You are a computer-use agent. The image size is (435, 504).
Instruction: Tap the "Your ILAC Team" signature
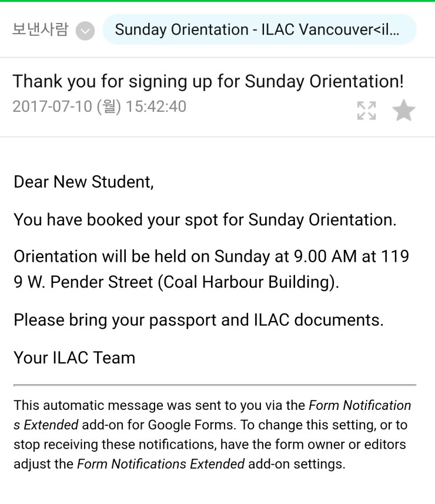pos(74,358)
